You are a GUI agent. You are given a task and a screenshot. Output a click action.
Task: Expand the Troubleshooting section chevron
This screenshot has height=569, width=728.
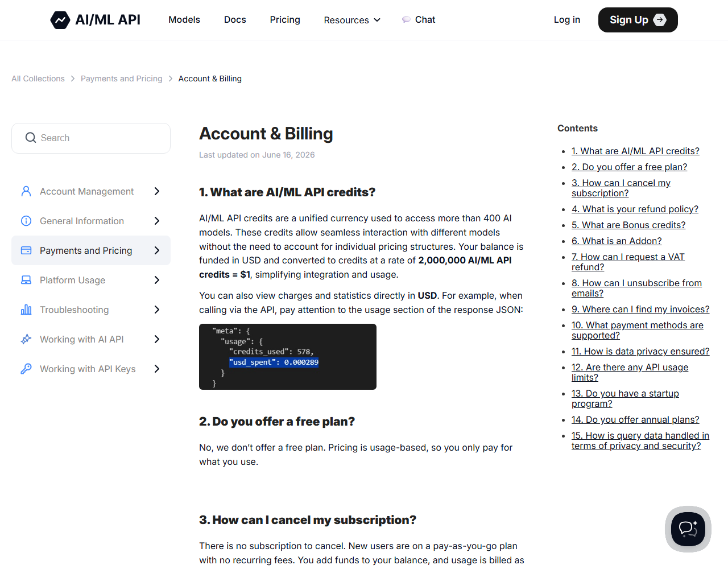(157, 310)
